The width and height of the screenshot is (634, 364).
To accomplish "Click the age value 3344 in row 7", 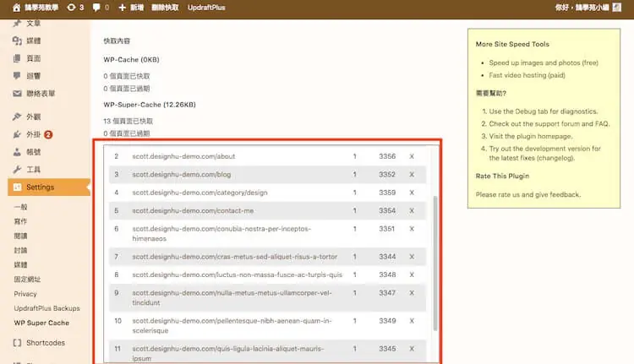I will (x=387, y=257).
